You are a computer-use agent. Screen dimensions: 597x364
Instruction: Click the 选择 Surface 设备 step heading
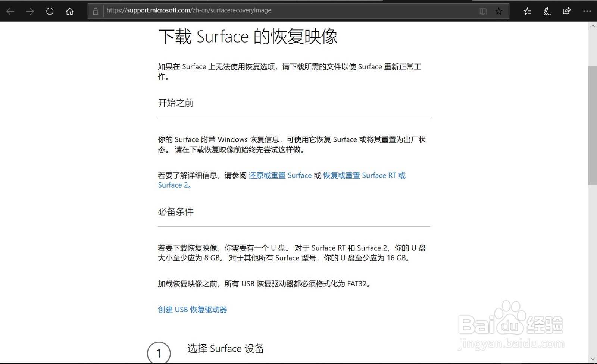226,349
